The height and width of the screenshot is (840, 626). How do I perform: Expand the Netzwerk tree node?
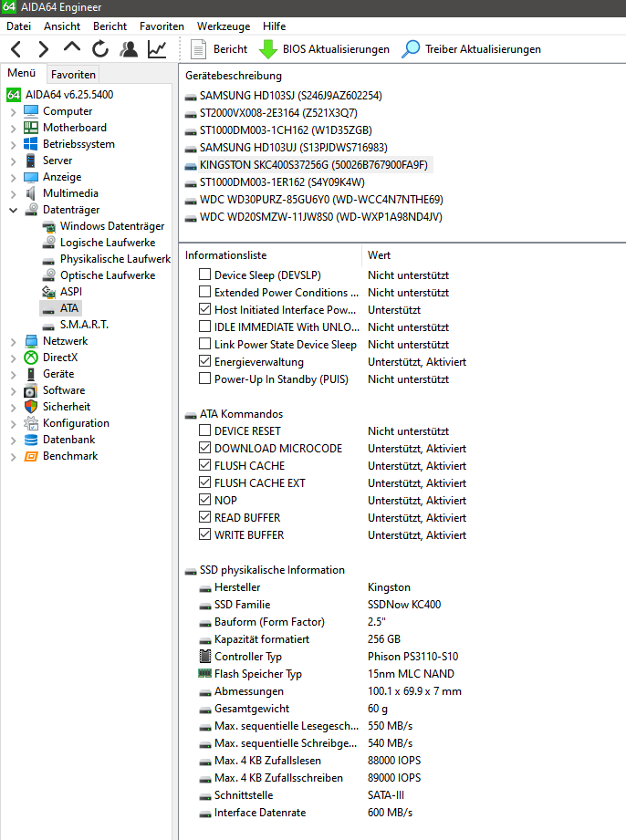point(14,342)
